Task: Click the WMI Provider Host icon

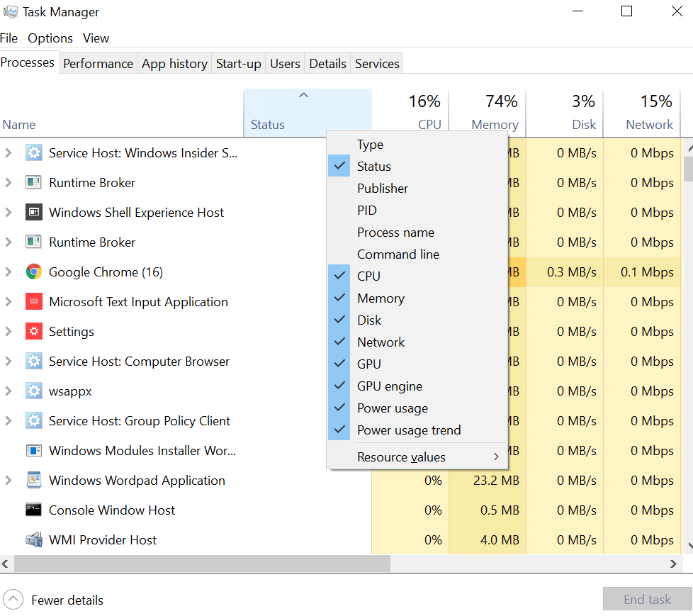Action: click(33, 539)
